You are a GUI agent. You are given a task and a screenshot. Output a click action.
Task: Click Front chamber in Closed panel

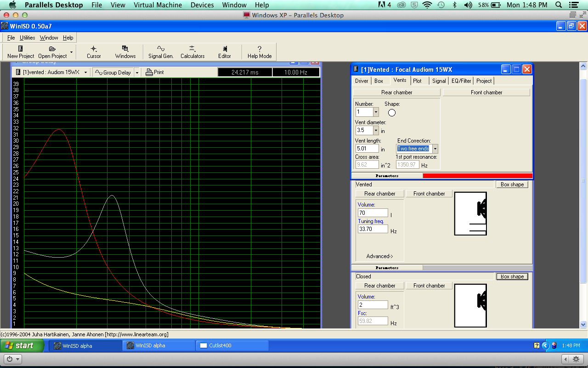click(429, 286)
